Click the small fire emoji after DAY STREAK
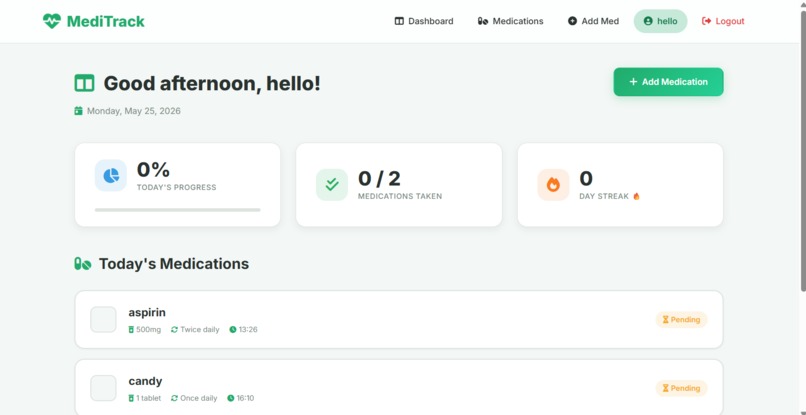Viewport: 806px width, 415px height. tap(636, 196)
